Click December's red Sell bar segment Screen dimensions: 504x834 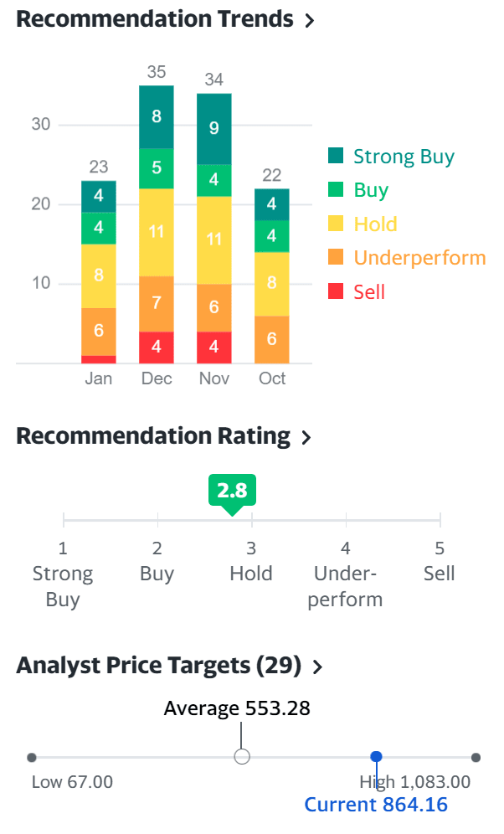[157, 347]
